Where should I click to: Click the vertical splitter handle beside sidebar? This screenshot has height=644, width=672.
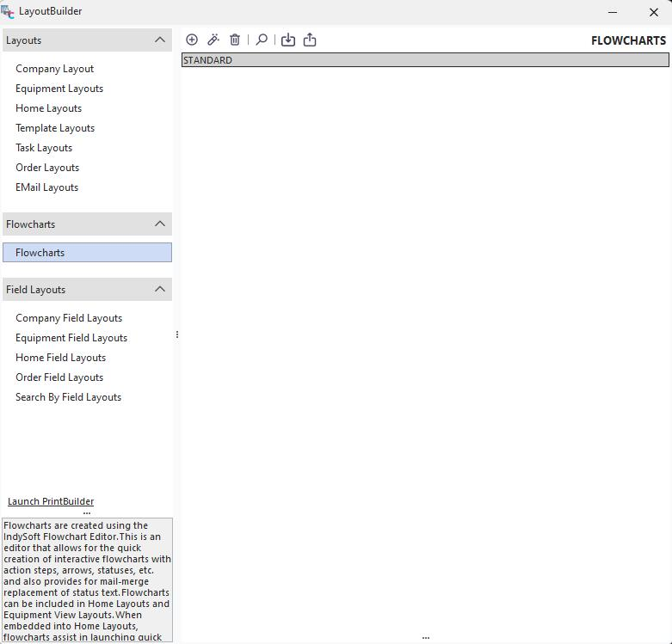tap(177, 334)
